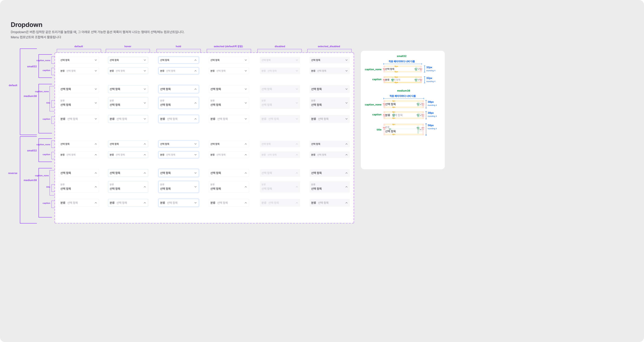Open default-group medium38 caption dropdown in hover column
Screen dimensions: 644x342
pyautogui.click(x=128, y=119)
